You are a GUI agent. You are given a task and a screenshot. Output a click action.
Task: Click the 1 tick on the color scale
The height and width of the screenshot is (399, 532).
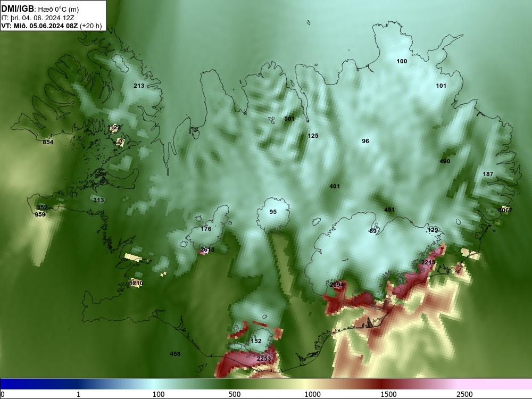(x=78, y=394)
